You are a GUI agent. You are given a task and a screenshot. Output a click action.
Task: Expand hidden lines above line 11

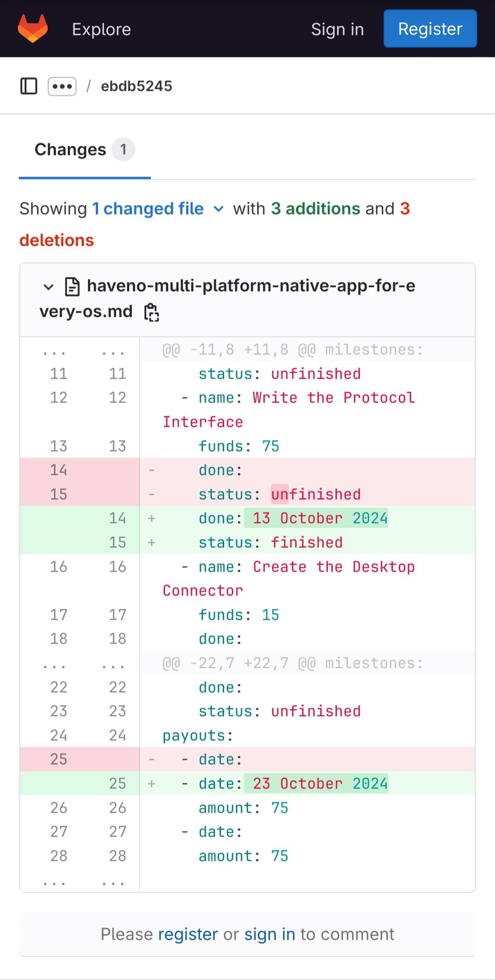click(54, 351)
